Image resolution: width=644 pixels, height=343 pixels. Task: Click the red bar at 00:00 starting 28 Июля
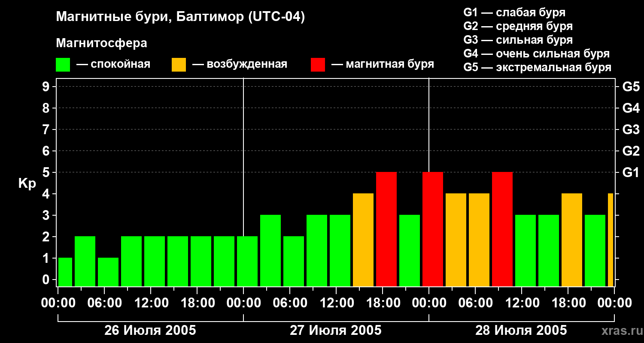point(433,229)
